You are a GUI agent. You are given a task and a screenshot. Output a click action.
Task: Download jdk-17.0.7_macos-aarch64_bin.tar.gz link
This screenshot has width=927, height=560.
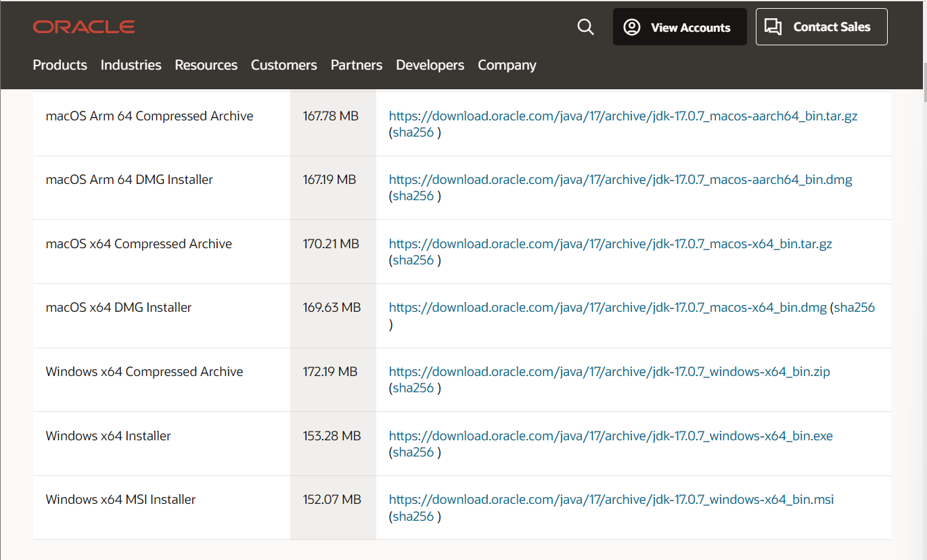click(623, 116)
